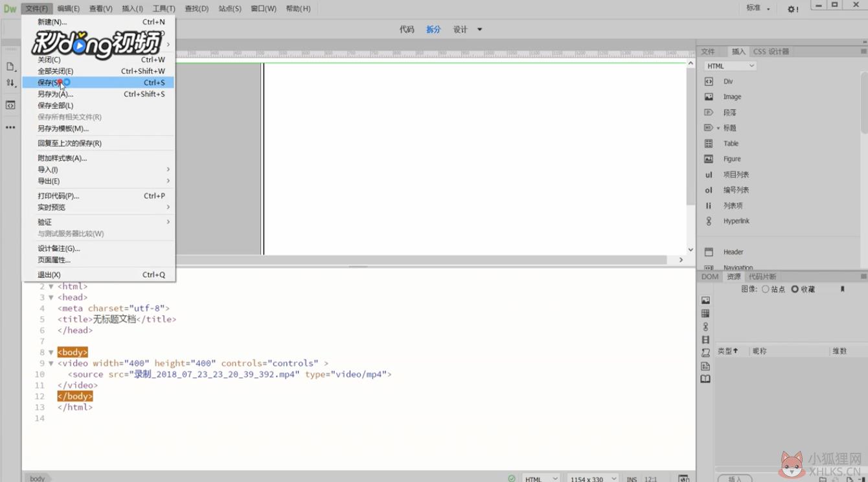Insert a Figure element
The height and width of the screenshot is (482, 868).
click(732, 159)
